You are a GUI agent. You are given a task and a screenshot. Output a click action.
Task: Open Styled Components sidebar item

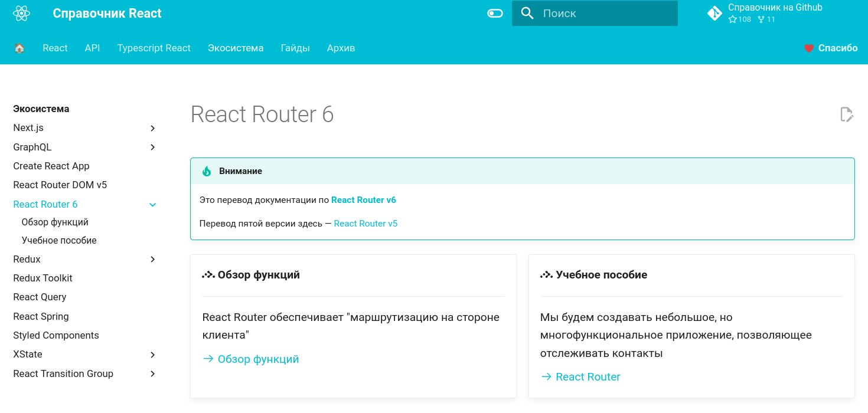click(x=56, y=335)
